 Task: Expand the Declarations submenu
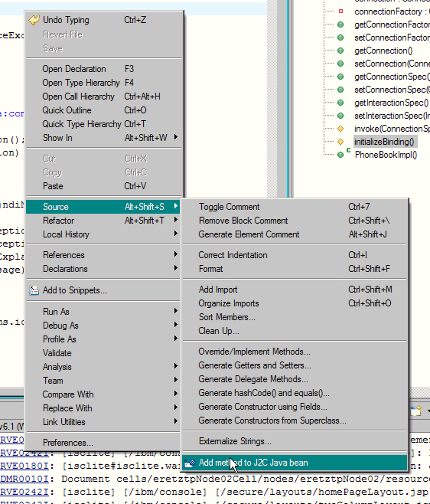[x=103, y=269]
